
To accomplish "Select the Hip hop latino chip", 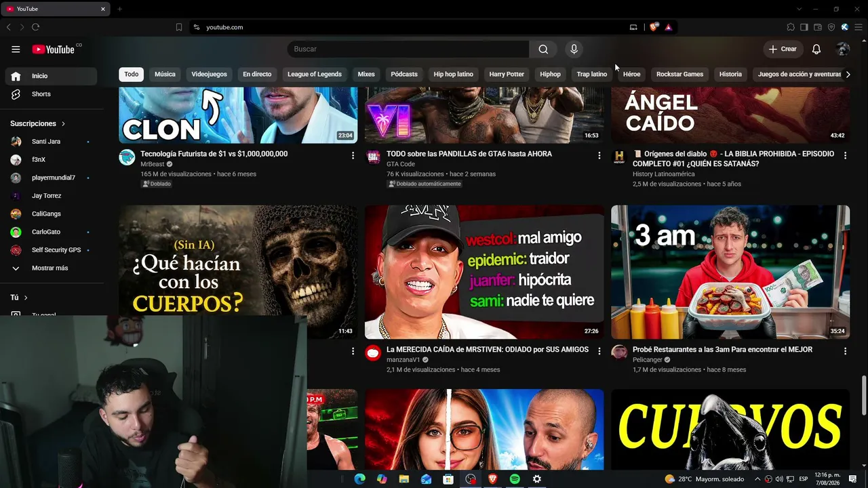I will (x=454, y=75).
